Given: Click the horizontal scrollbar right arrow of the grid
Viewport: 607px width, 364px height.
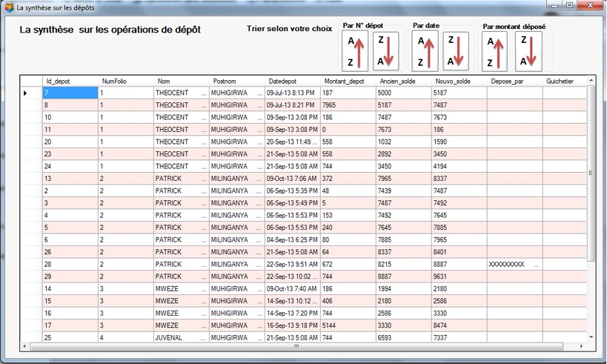Looking at the screenshot, I should pos(582,346).
